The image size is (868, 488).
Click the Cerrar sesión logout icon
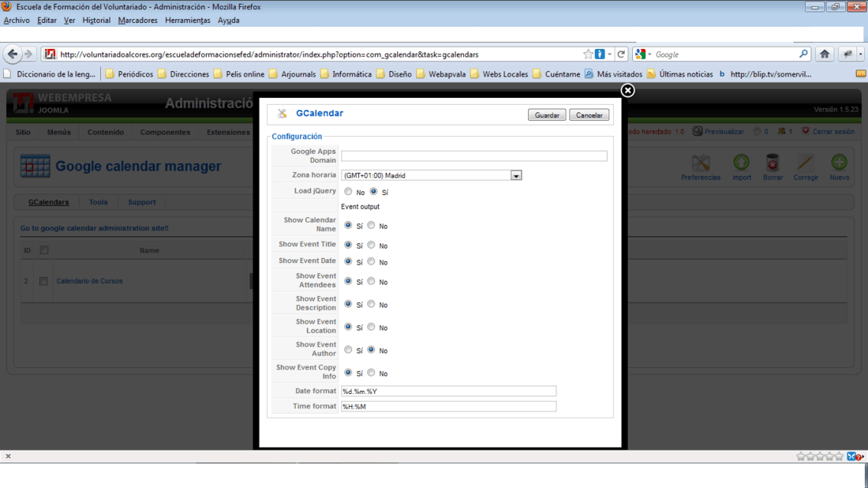coord(806,131)
